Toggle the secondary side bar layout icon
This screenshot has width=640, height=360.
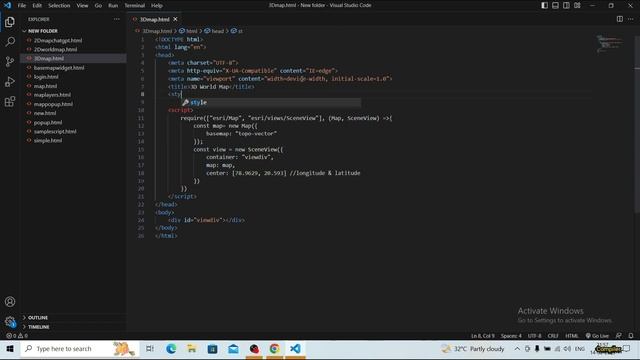pyautogui.click(x=567, y=5)
